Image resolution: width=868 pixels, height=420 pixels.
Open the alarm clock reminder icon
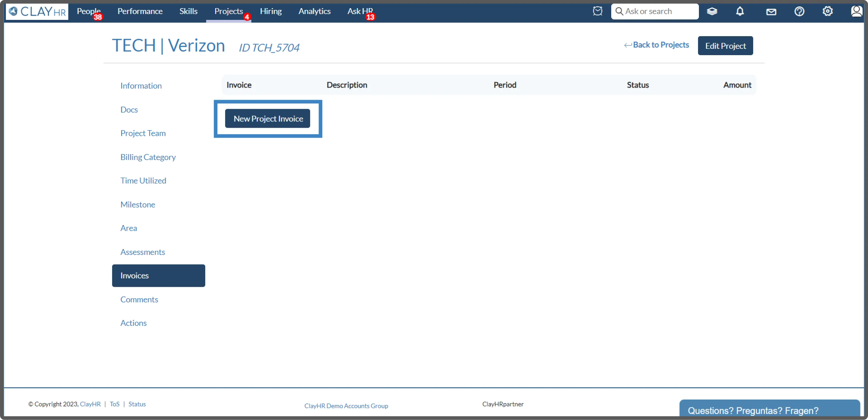tap(597, 11)
